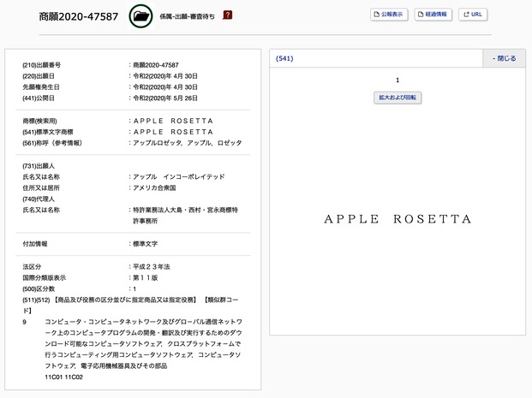Click applicant name アップル インコーポレイテッド

pos(179,177)
